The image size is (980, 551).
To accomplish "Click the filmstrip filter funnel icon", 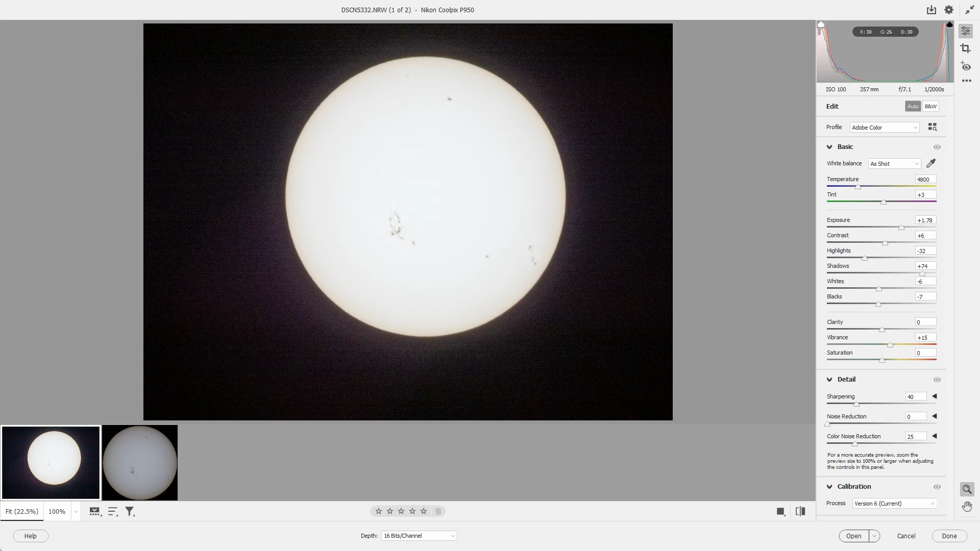I will 130,511.
